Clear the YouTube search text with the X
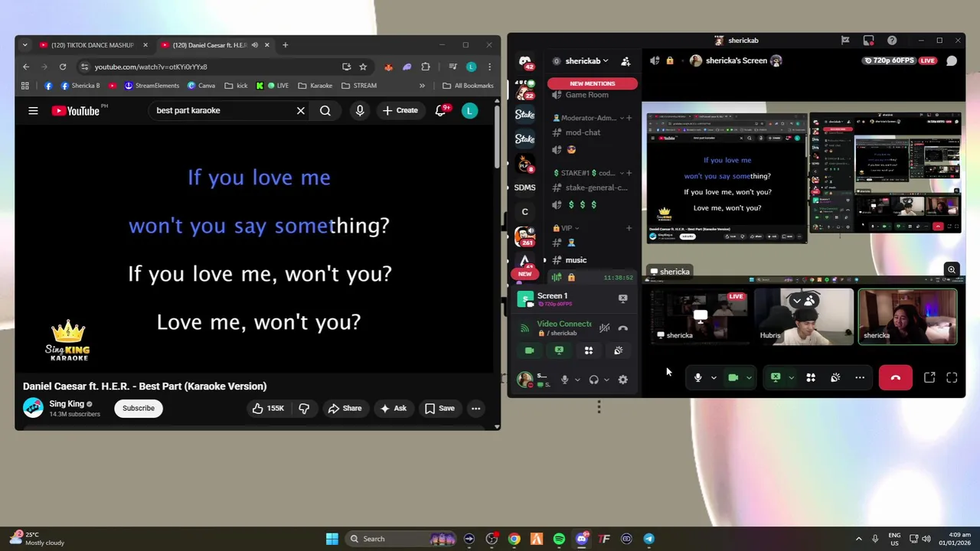 pyautogui.click(x=301, y=111)
